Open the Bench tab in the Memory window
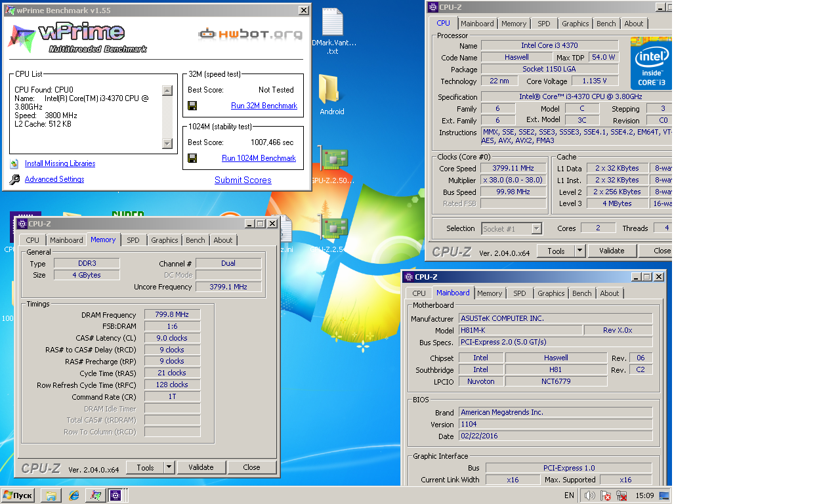 coord(196,240)
